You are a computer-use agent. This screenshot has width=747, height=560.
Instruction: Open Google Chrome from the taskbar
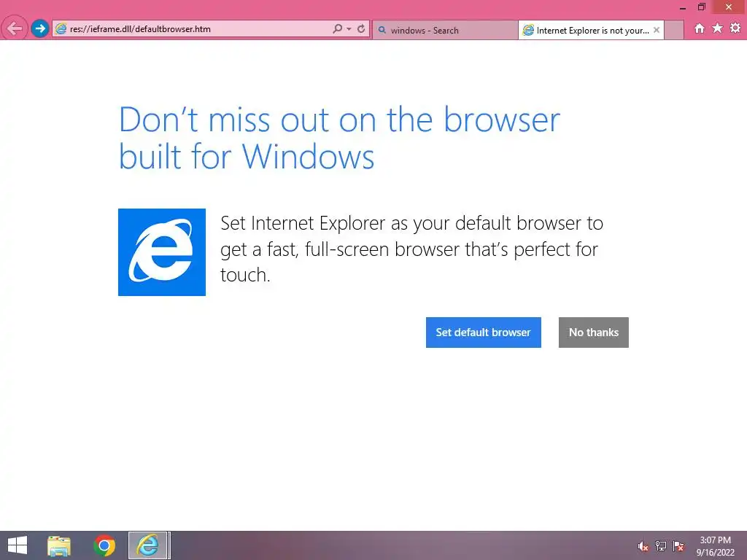(104, 545)
